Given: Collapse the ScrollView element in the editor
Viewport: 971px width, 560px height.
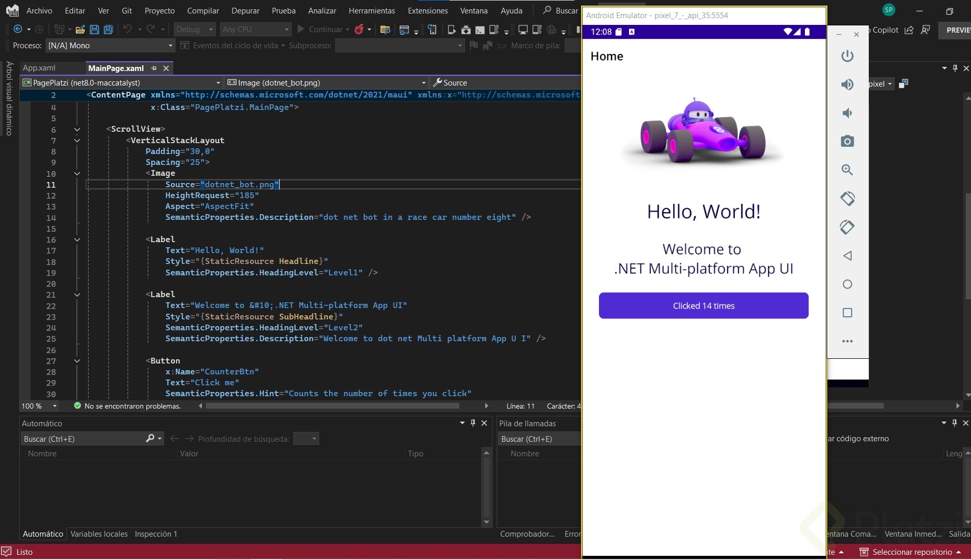Looking at the screenshot, I should (77, 129).
